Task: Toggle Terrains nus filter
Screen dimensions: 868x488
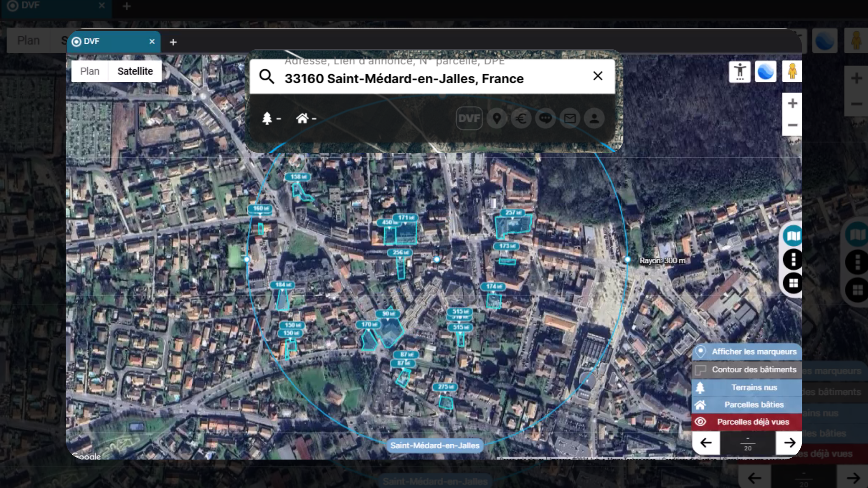Action: 747,387
